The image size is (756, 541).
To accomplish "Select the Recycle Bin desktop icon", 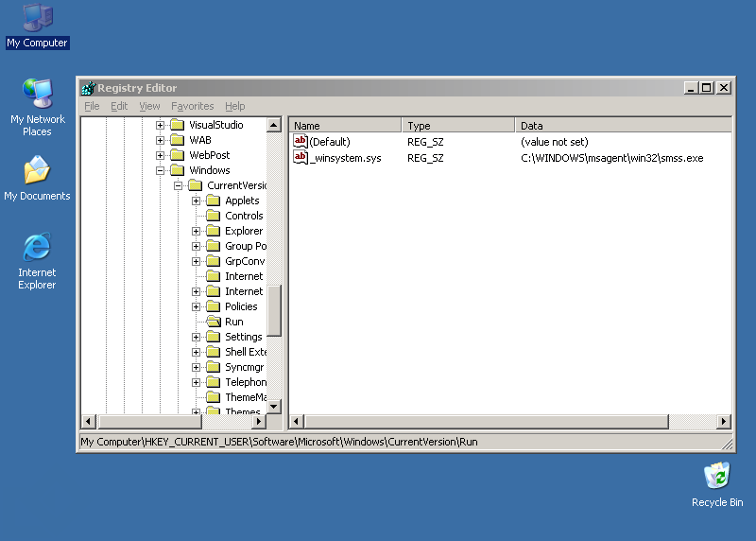I will 716,476.
